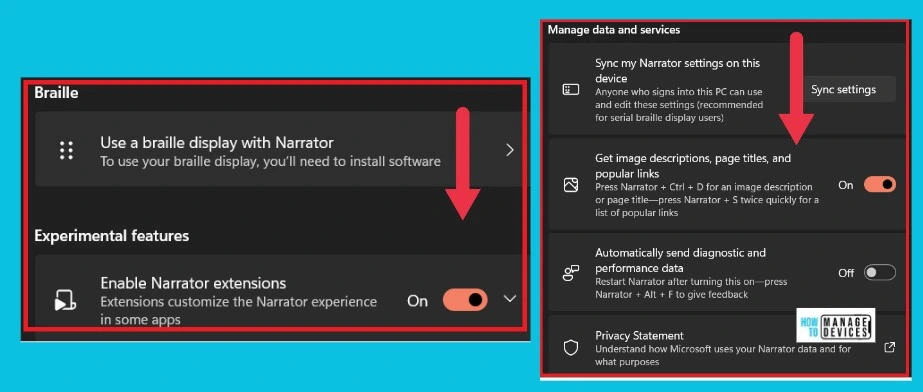
Task: Turn off Enable Narrator extensions toggle
Action: pyautogui.click(x=465, y=300)
